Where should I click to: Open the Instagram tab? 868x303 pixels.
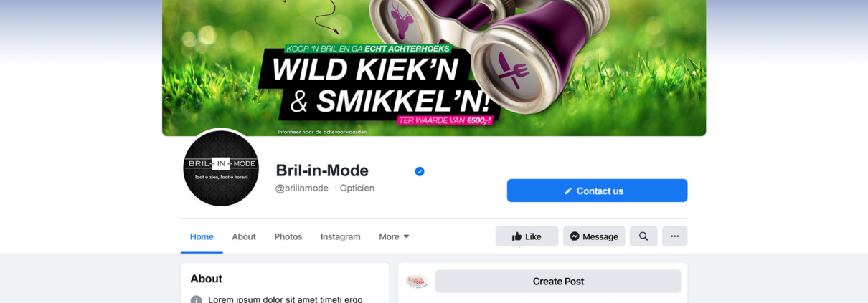click(341, 236)
